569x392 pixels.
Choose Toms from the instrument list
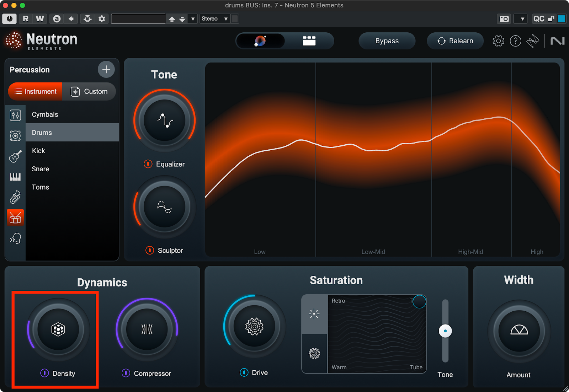72,187
